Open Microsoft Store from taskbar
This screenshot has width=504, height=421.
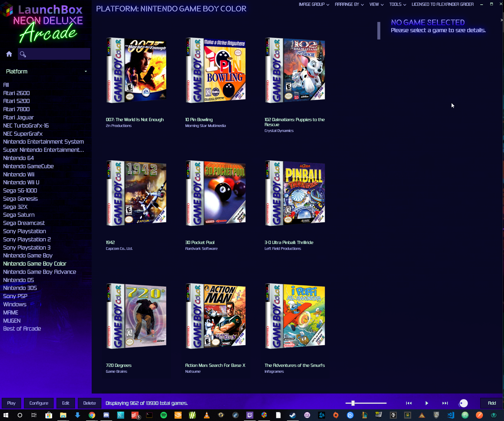click(49, 415)
